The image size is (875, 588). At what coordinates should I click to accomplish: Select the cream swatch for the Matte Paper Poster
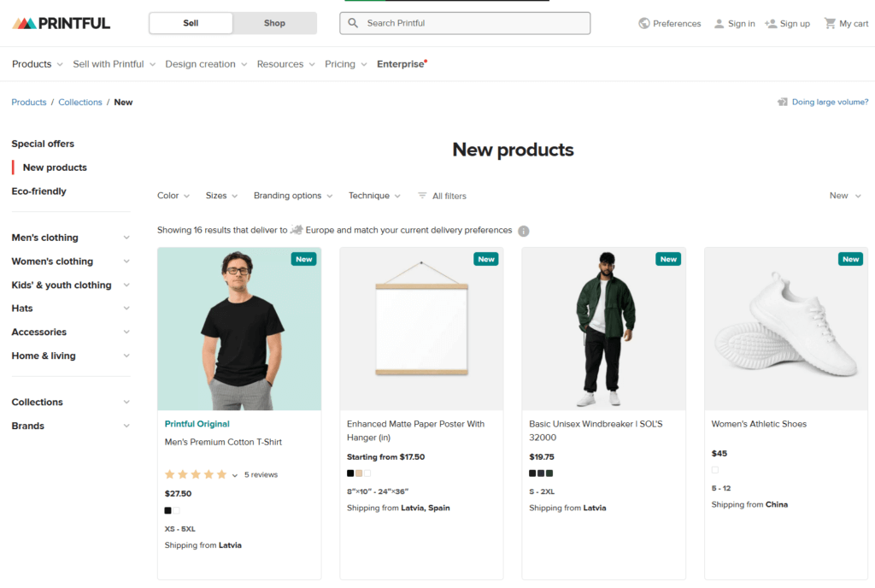[358, 473]
